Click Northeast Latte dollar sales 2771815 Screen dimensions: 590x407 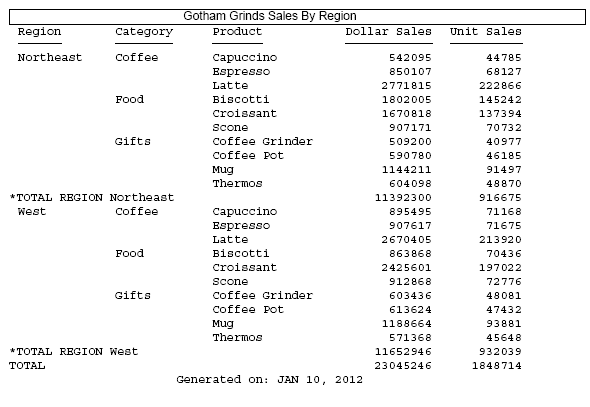coord(406,86)
